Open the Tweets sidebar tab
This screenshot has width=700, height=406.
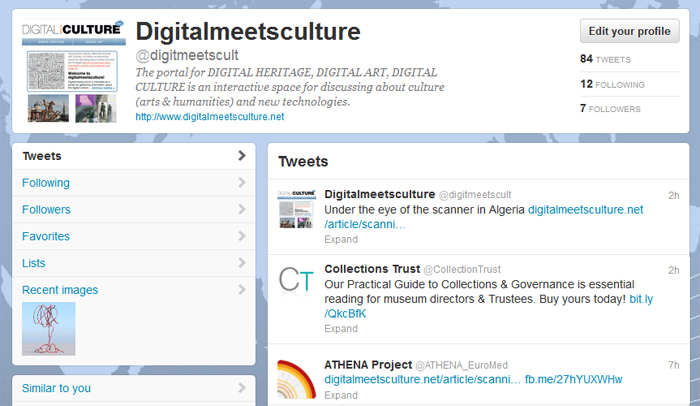(x=42, y=156)
